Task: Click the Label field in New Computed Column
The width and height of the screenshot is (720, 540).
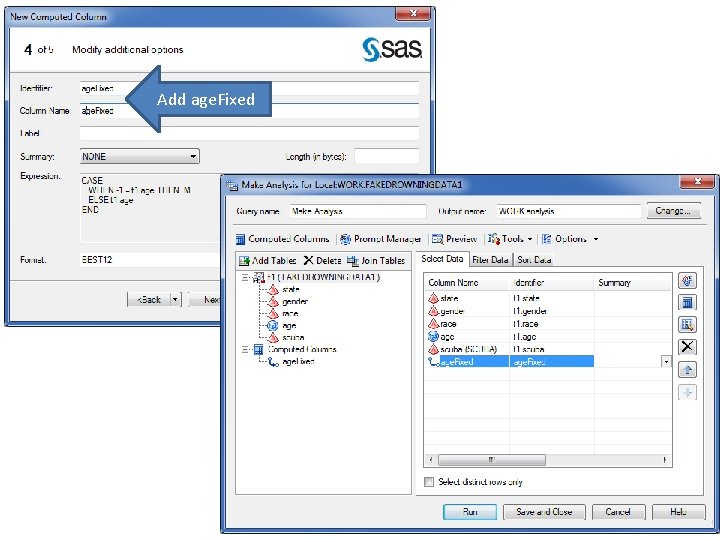Action: (x=249, y=134)
